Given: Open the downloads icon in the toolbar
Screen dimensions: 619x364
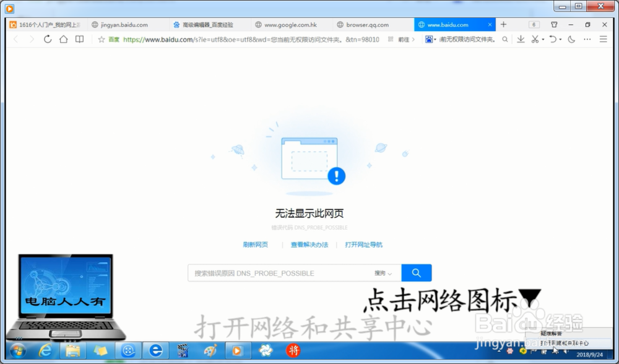Looking at the screenshot, I should (x=521, y=39).
